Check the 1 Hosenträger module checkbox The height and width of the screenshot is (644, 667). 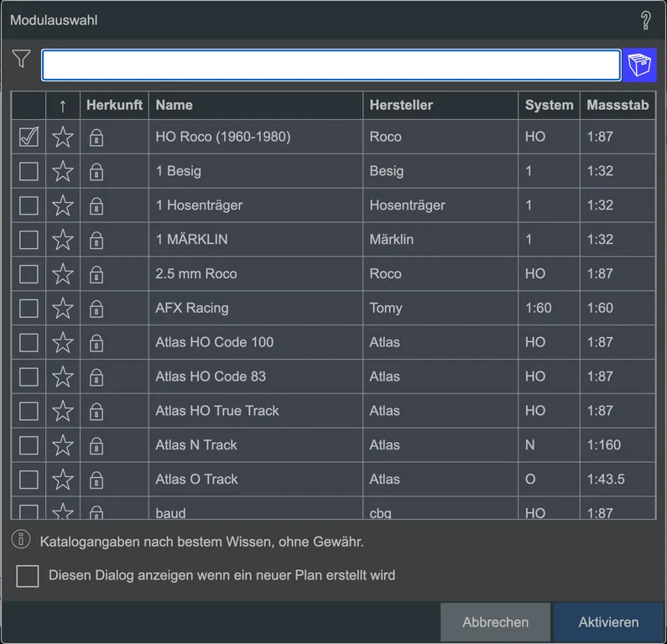pos(29,205)
